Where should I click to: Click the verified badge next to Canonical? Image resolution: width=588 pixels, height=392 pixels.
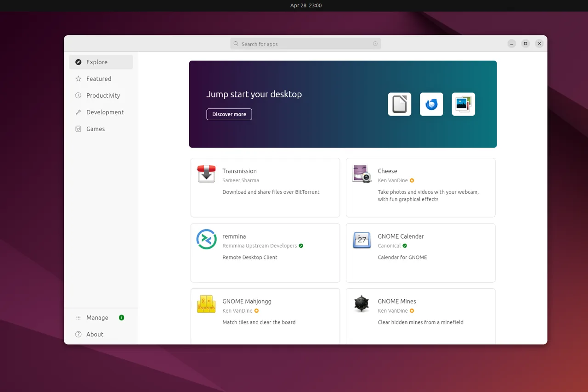pyautogui.click(x=405, y=246)
